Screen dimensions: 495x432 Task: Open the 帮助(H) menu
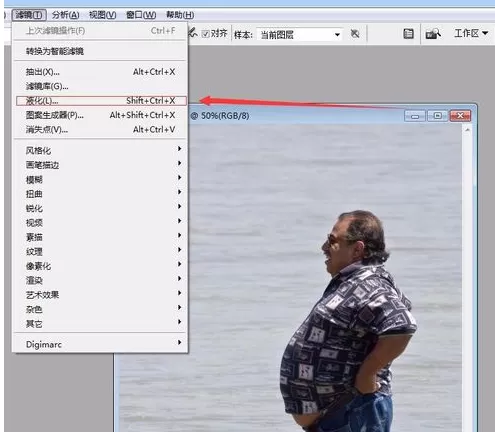(180, 15)
